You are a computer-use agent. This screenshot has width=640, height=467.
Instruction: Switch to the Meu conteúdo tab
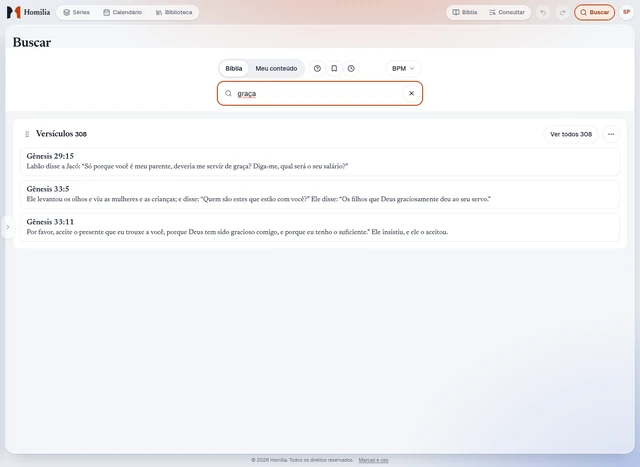276,69
